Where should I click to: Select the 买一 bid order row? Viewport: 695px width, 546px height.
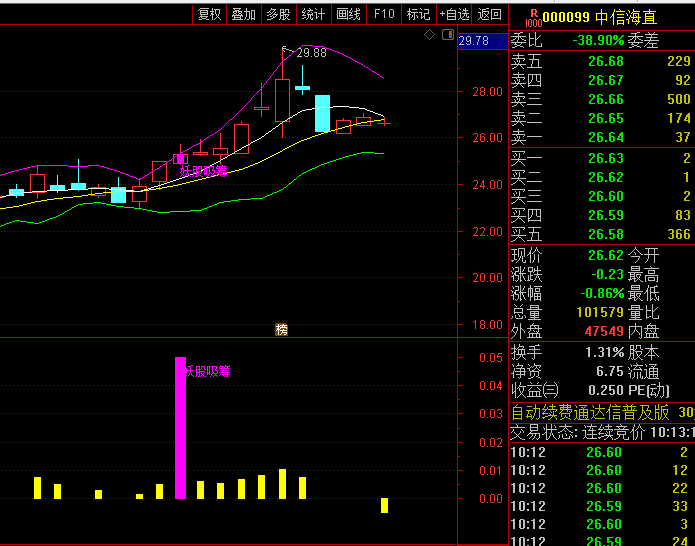click(x=602, y=158)
